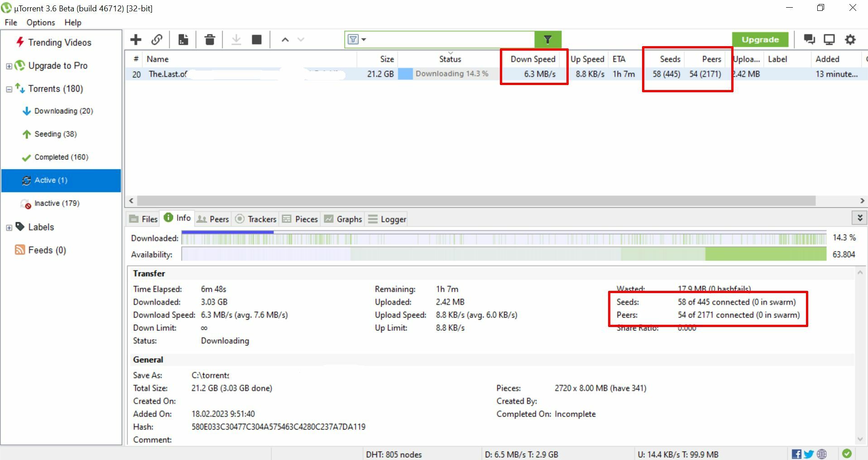Click the Downloading 14.3 % progress bar
Screen dimensions: 868x460
point(450,74)
